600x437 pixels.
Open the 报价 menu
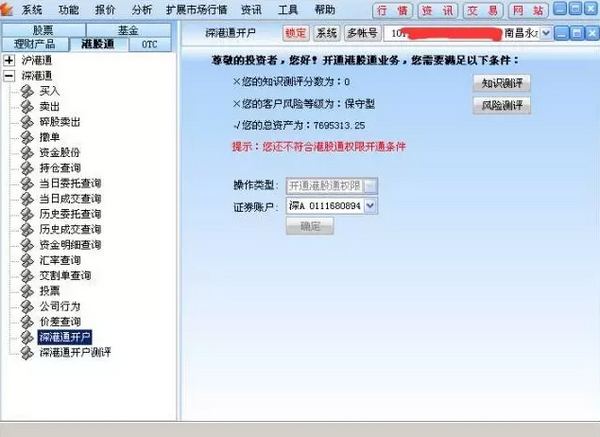click(x=105, y=10)
